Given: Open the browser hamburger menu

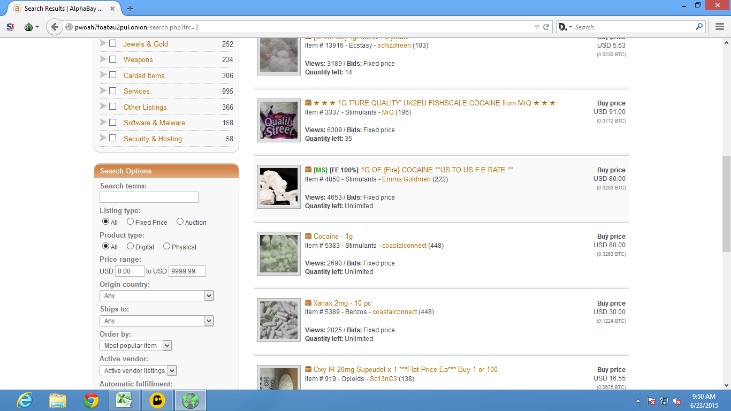Looking at the screenshot, I should click(x=720, y=27).
